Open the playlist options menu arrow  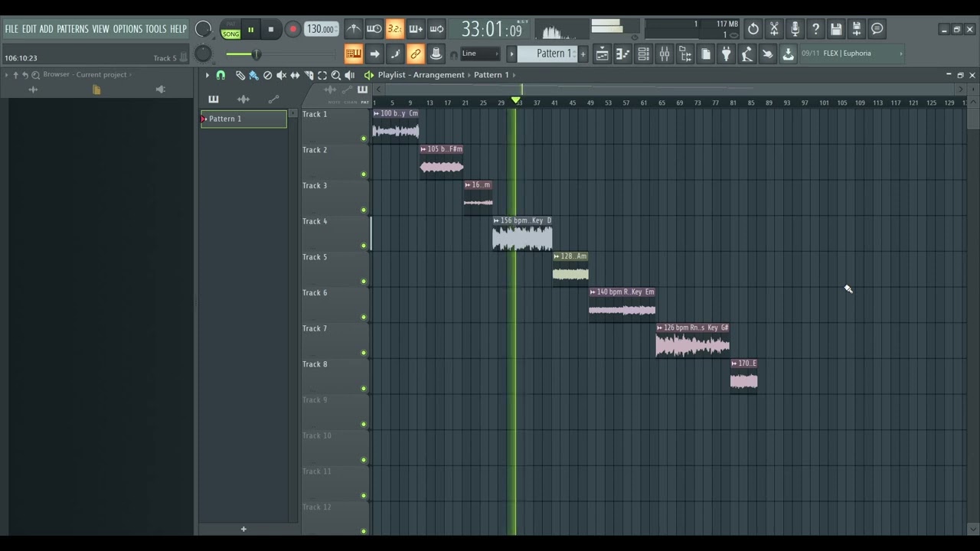click(207, 75)
